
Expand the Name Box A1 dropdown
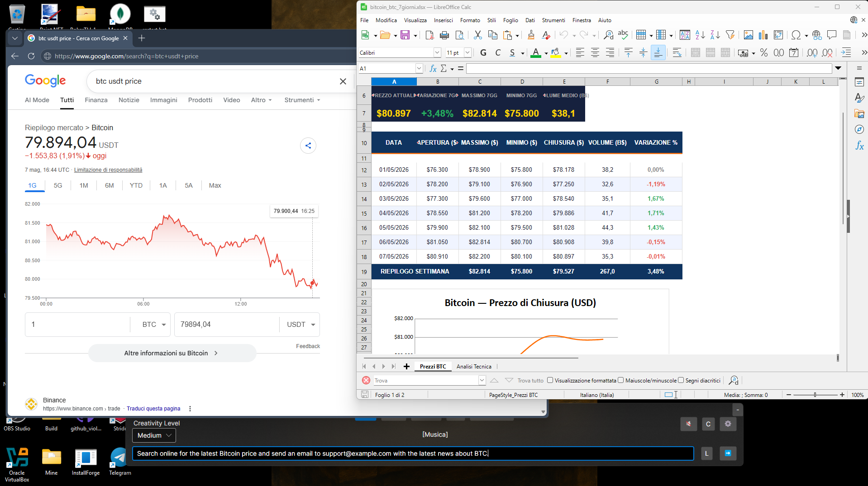coord(419,68)
